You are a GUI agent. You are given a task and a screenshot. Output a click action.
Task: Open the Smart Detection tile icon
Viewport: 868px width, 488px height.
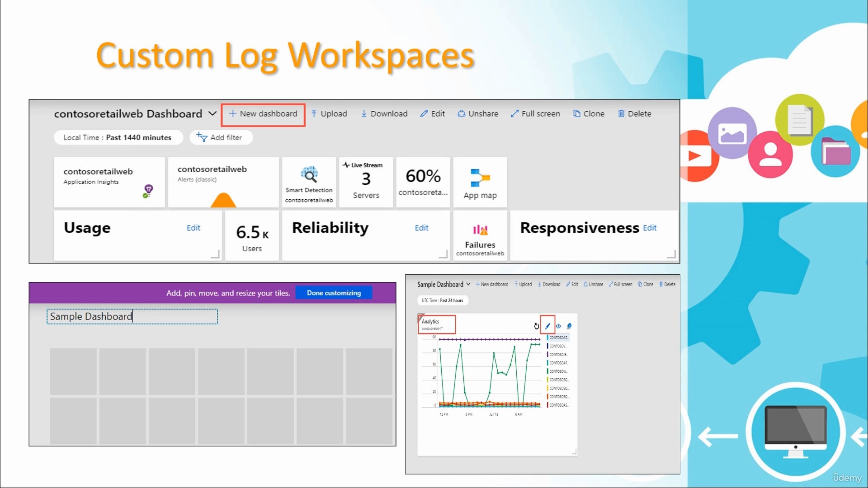pos(309,174)
